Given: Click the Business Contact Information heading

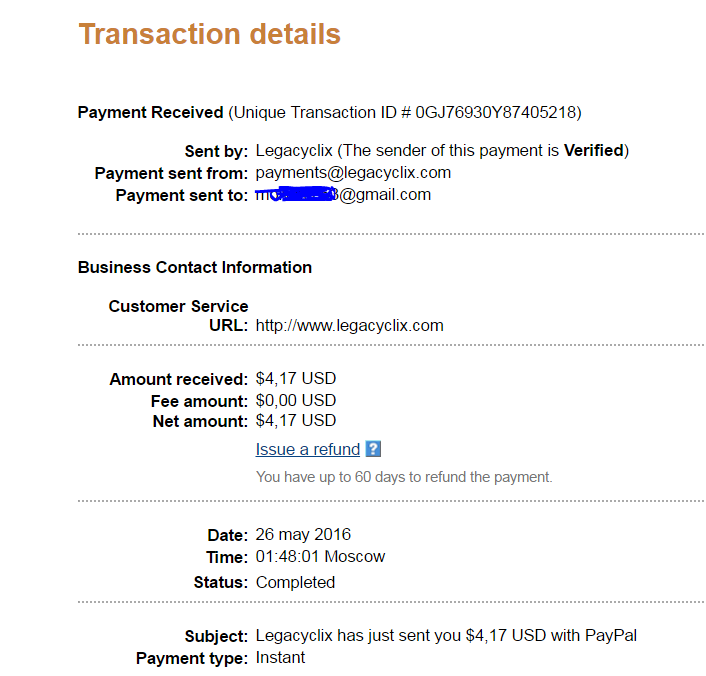Looking at the screenshot, I should tap(195, 267).
